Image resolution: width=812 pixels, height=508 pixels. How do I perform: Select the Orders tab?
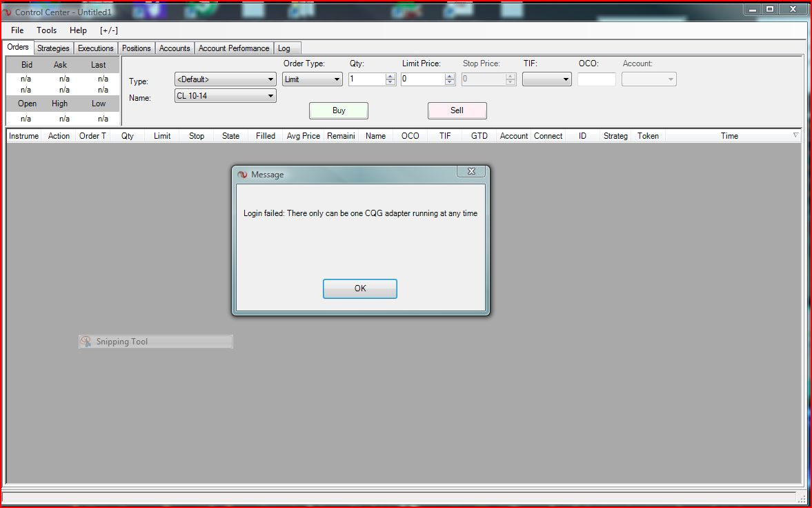coord(18,47)
